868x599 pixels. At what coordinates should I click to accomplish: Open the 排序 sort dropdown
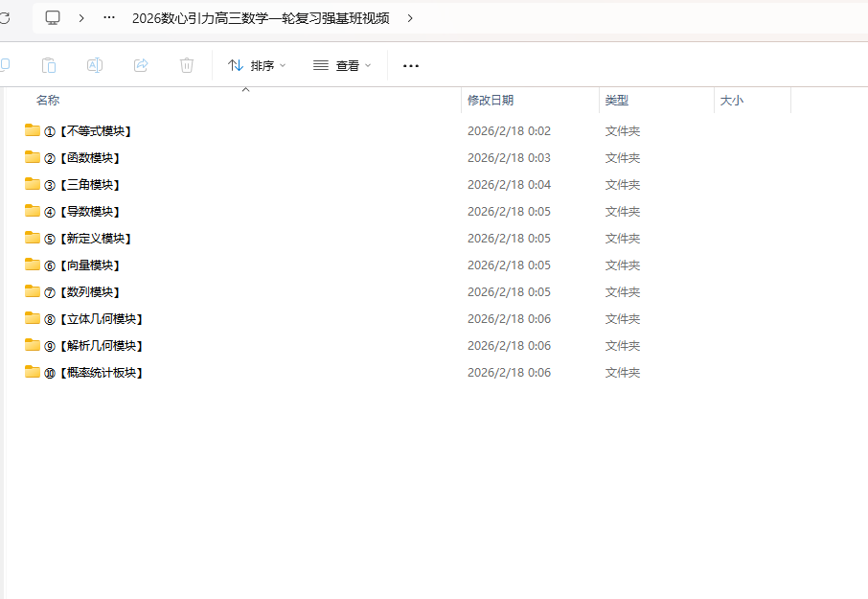coord(257,65)
